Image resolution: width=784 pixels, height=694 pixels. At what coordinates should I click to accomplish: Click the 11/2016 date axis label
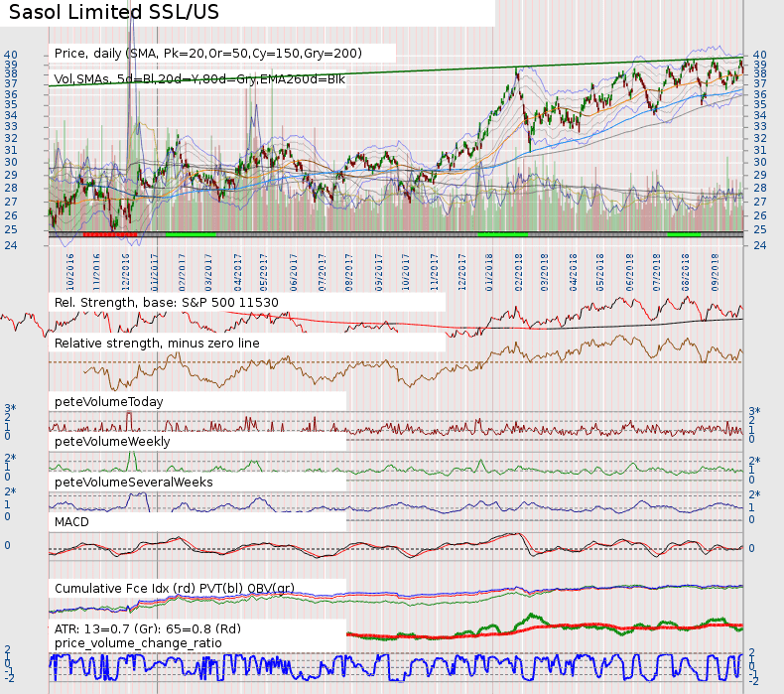coord(96,272)
